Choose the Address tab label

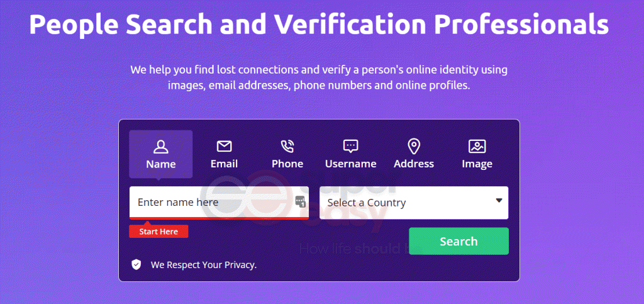click(414, 164)
